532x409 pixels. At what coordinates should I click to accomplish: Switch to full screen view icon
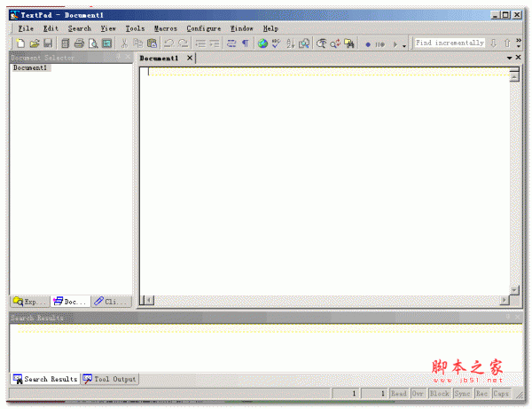107,43
